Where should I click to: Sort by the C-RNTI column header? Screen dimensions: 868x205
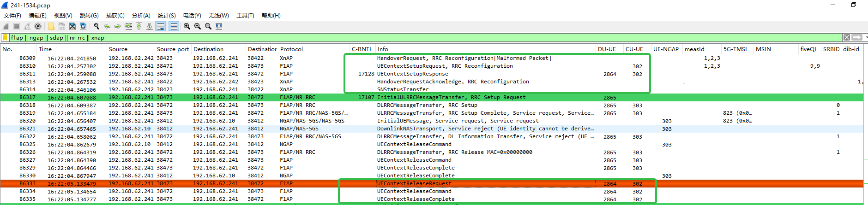(x=362, y=49)
